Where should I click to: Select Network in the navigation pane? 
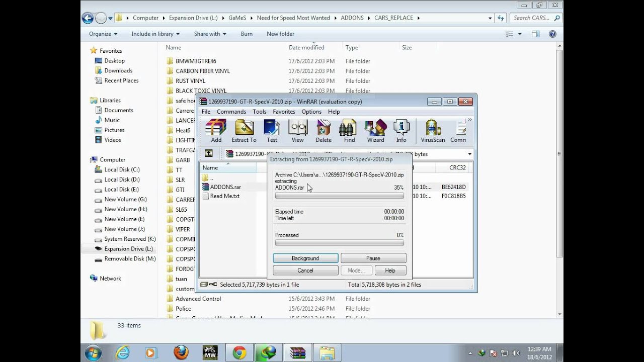110,279
